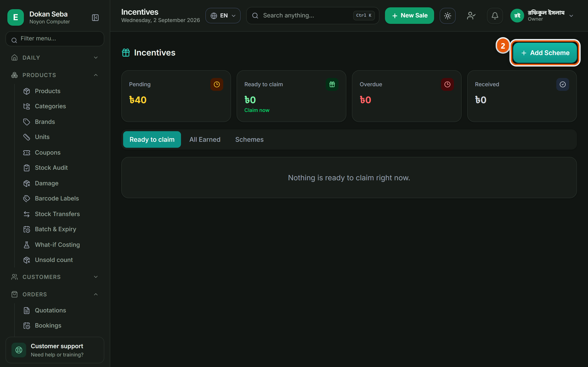Focus the Search anything field

pos(313,16)
